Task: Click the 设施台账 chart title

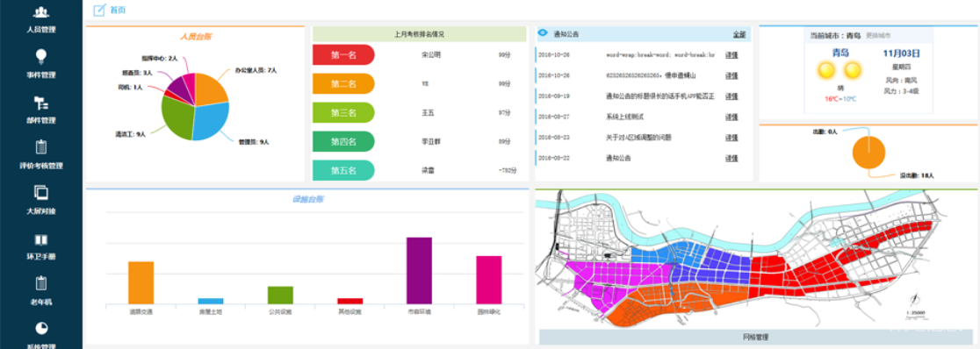Action: coord(307,199)
